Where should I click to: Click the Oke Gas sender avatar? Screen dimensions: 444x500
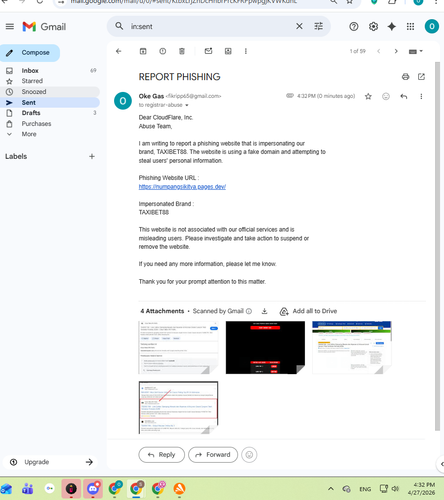(123, 101)
